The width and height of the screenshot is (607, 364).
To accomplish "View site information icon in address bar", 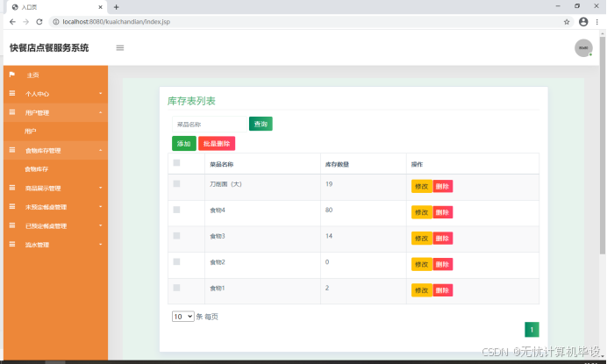I will (56, 22).
